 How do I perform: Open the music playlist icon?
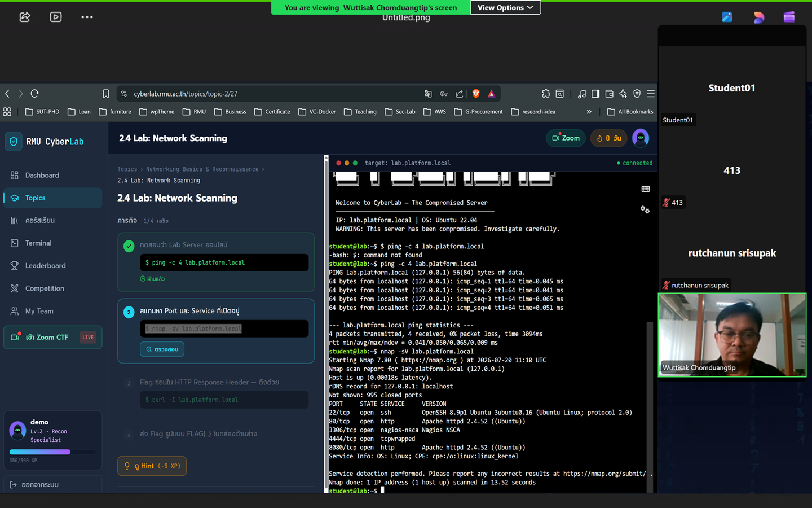coord(582,94)
